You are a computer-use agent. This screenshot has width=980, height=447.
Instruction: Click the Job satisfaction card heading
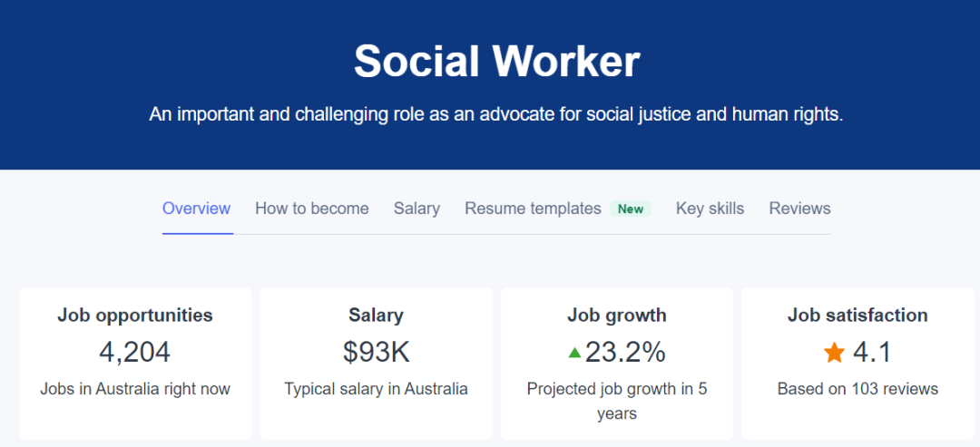(x=857, y=316)
